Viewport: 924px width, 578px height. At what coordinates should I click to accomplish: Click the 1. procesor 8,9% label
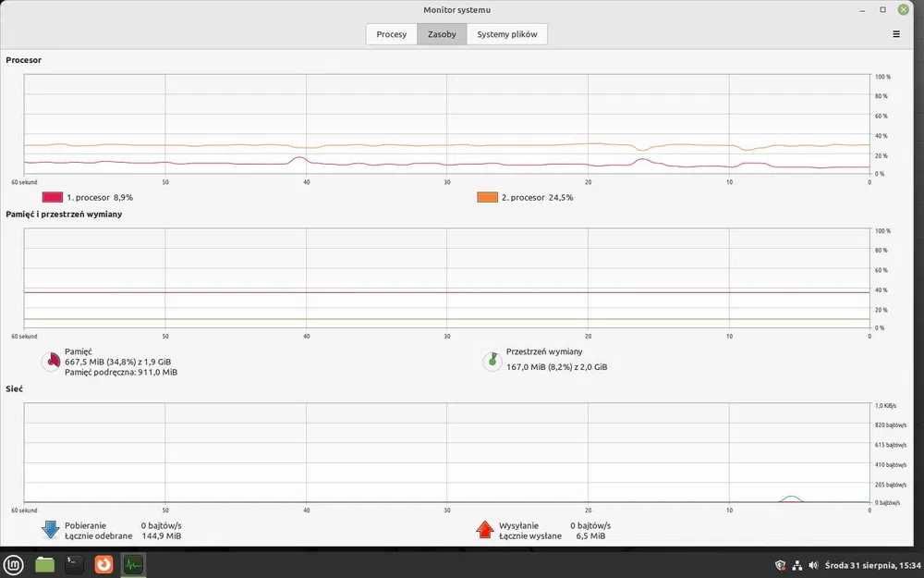(x=100, y=198)
